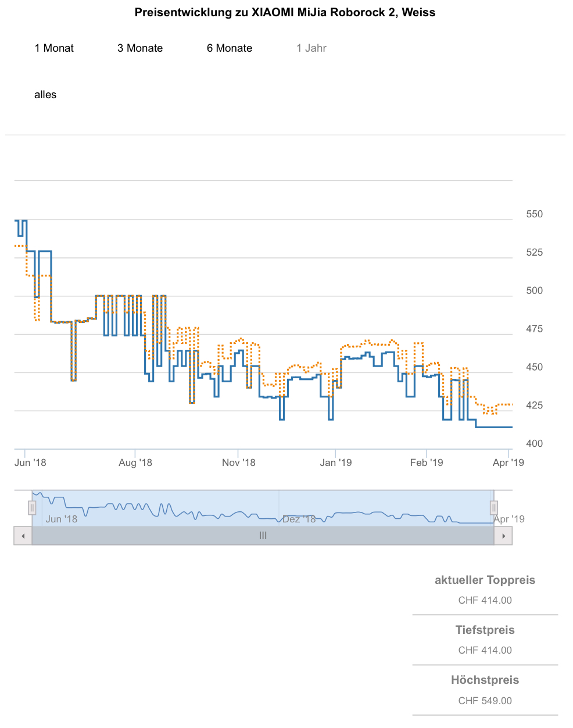Click the aktueller Toppreis heading
Viewport: 573px width, 728px height.
click(x=485, y=580)
